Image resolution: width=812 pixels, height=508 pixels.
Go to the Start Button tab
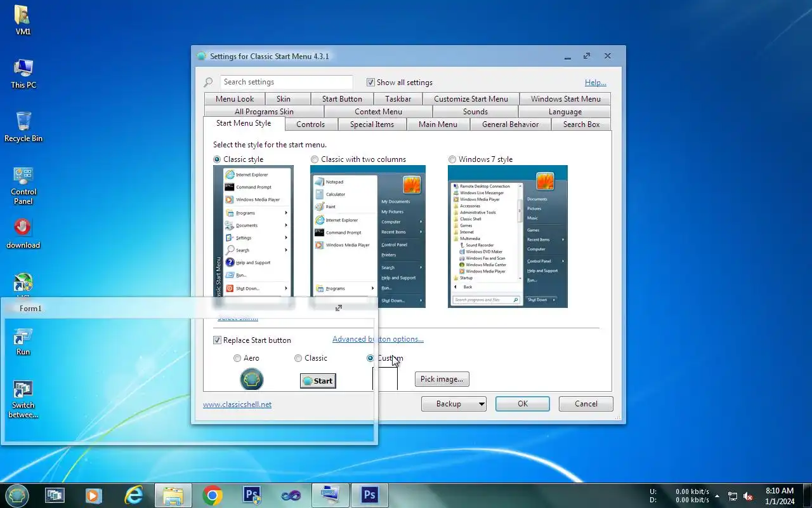(x=342, y=99)
